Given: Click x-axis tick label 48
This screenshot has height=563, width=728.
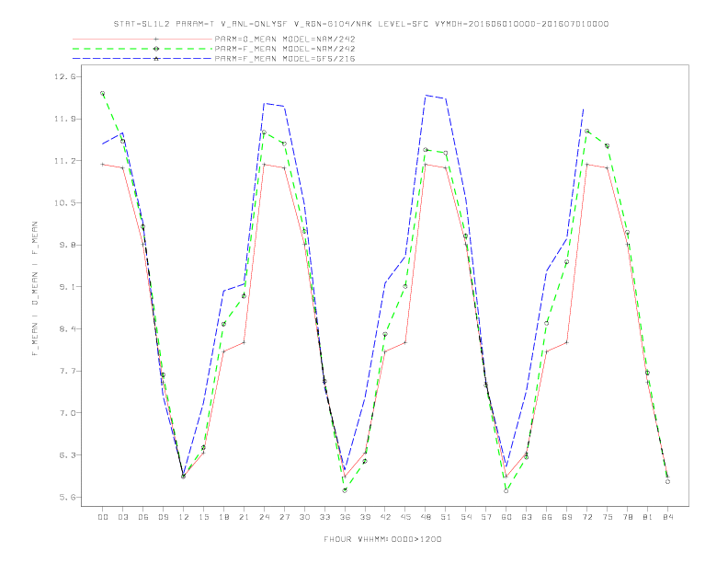Looking at the screenshot, I should (426, 517).
